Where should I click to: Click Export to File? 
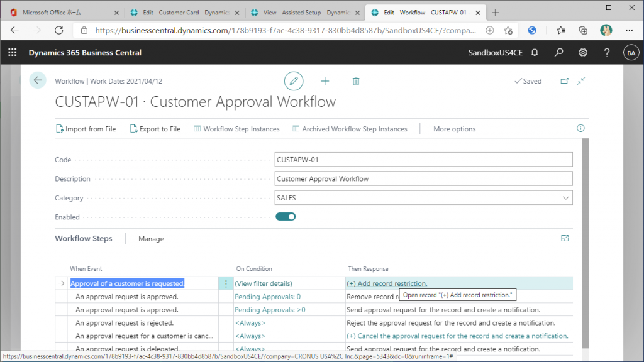pyautogui.click(x=155, y=129)
